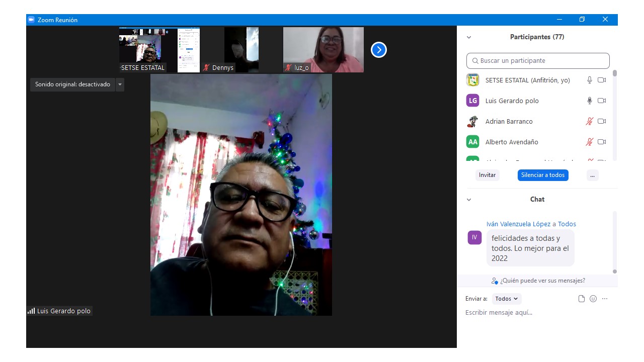
Task: Click the Todos recipient link in chat
Action: pos(567,224)
